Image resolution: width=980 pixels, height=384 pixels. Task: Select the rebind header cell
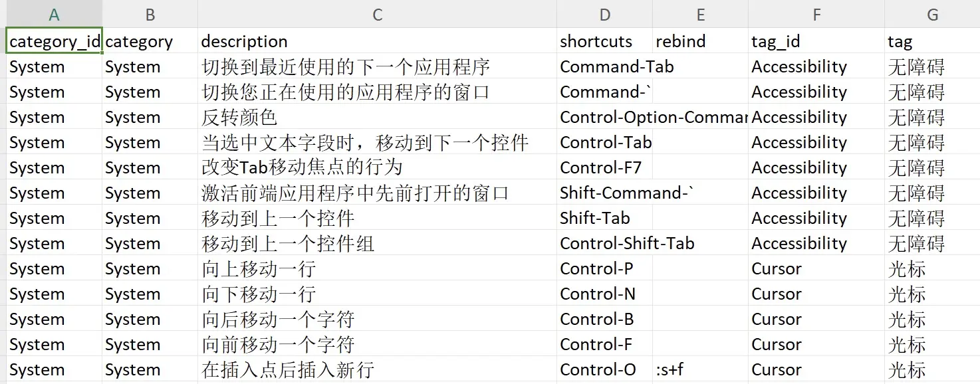700,41
